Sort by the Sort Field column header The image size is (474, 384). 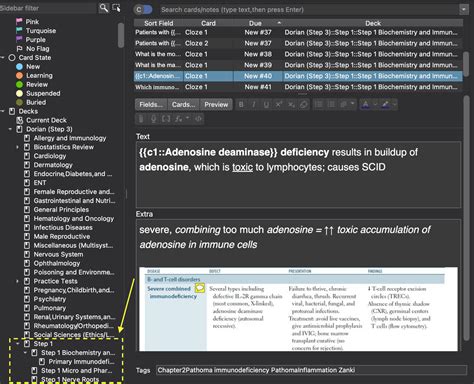coord(159,23)
